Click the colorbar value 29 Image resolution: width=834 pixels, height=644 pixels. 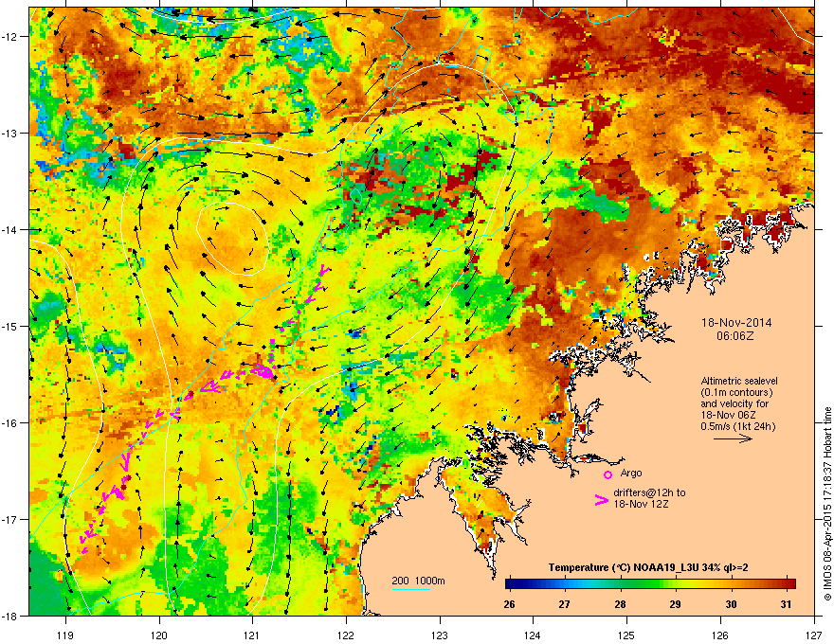pyautogui.click(x=675, y=604)
